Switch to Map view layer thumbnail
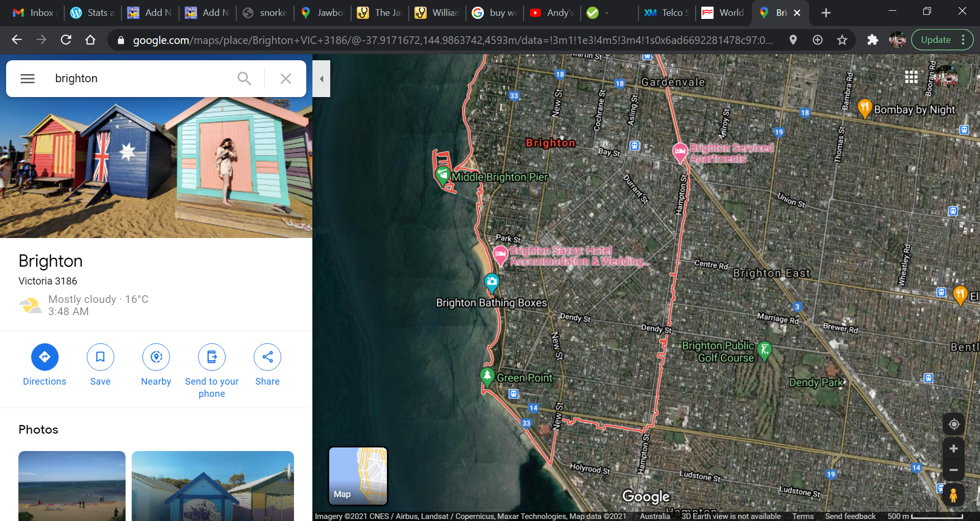Image resolution: width=980 pixels, height=521 pixels. (358, 476)
